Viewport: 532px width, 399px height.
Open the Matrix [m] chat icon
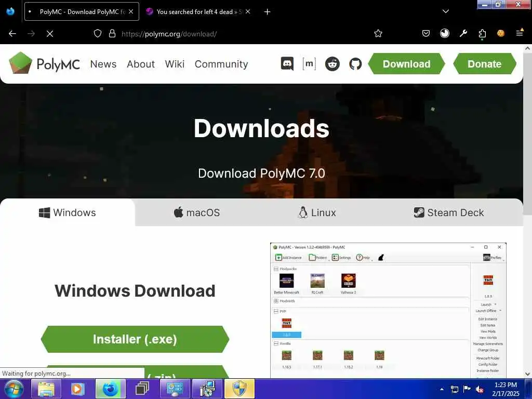[309, 64]
